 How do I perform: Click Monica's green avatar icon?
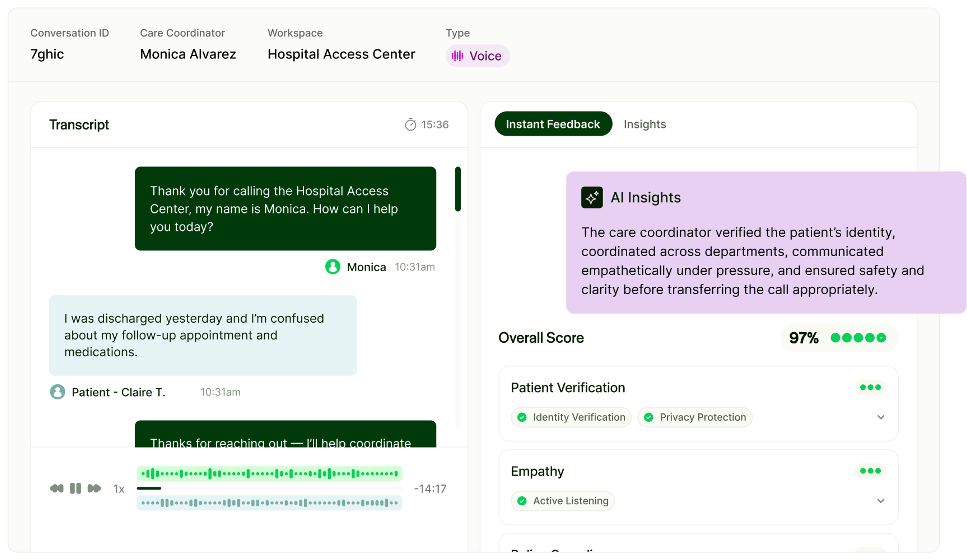pos(333,267)
